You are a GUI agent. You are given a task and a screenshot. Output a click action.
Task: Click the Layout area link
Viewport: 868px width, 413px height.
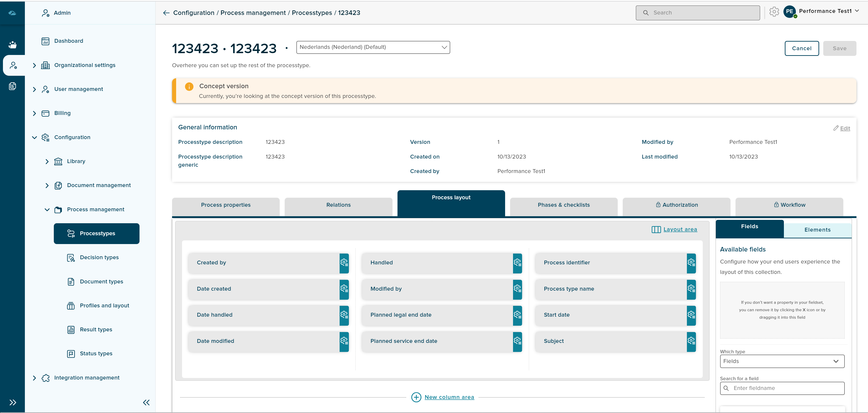pyautogui.click(x=680, y=230)
